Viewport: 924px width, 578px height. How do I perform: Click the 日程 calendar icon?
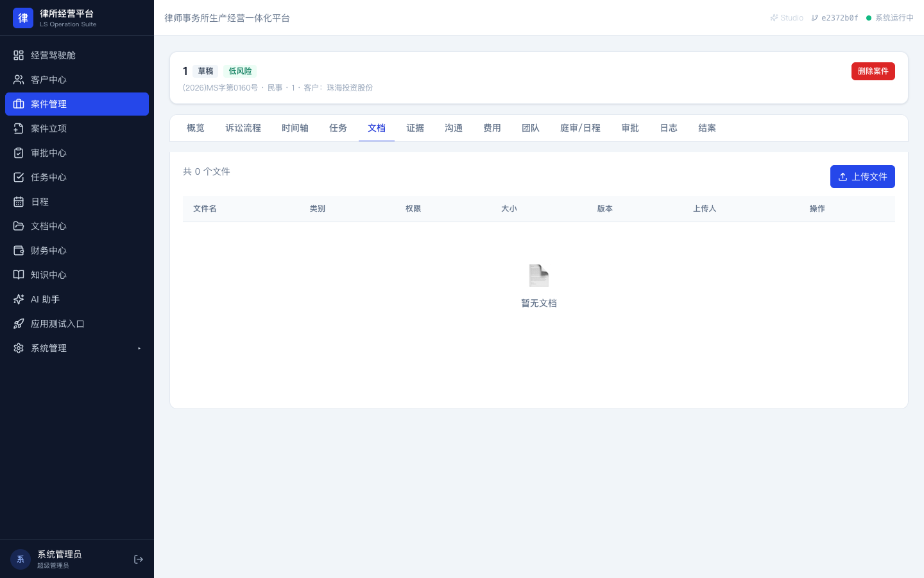19,202
